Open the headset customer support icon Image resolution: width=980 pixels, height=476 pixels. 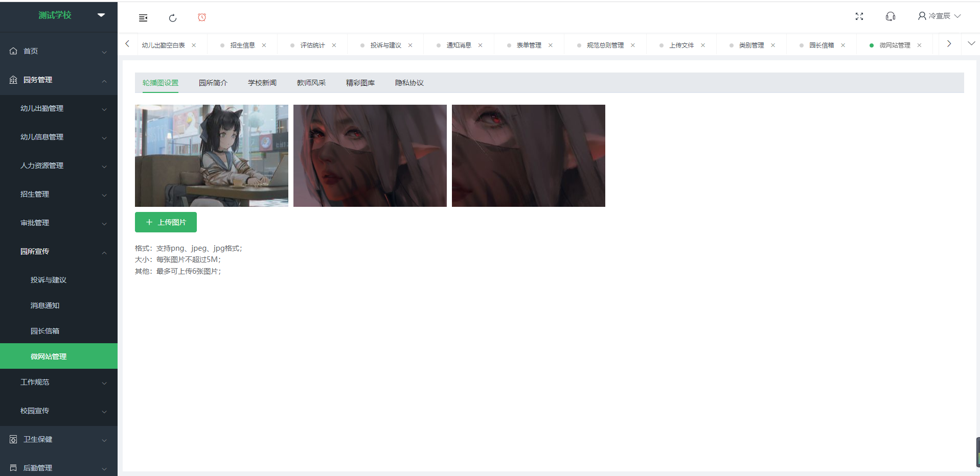coord(891,16)
